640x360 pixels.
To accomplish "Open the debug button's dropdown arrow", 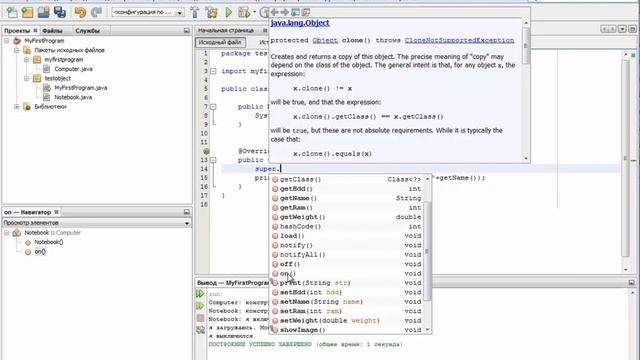I will click(x=255, y=13).
